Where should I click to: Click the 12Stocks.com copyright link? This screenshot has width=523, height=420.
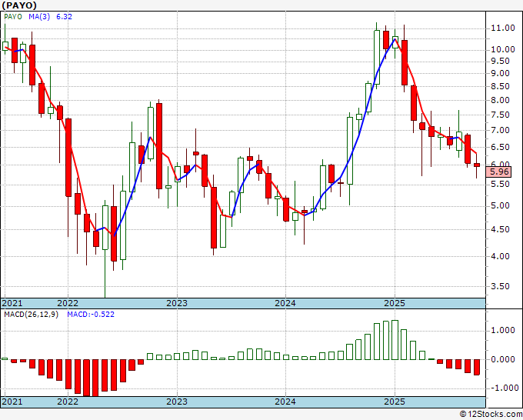pyautogui.click(x=491, y=414)
